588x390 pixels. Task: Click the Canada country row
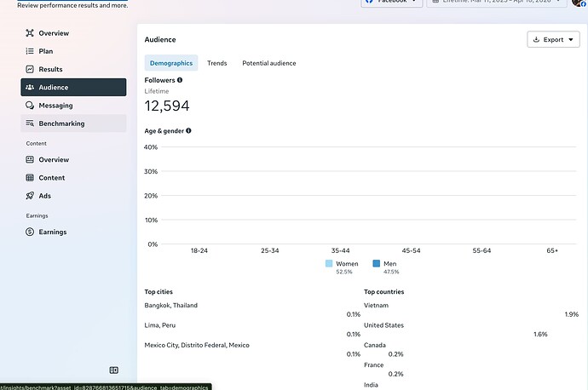[471, 349]
